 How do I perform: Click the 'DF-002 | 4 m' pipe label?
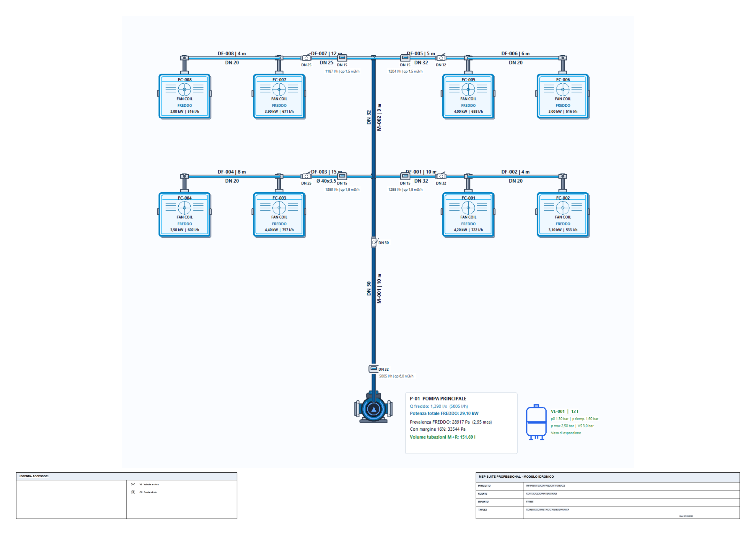(x=515, y=172)
